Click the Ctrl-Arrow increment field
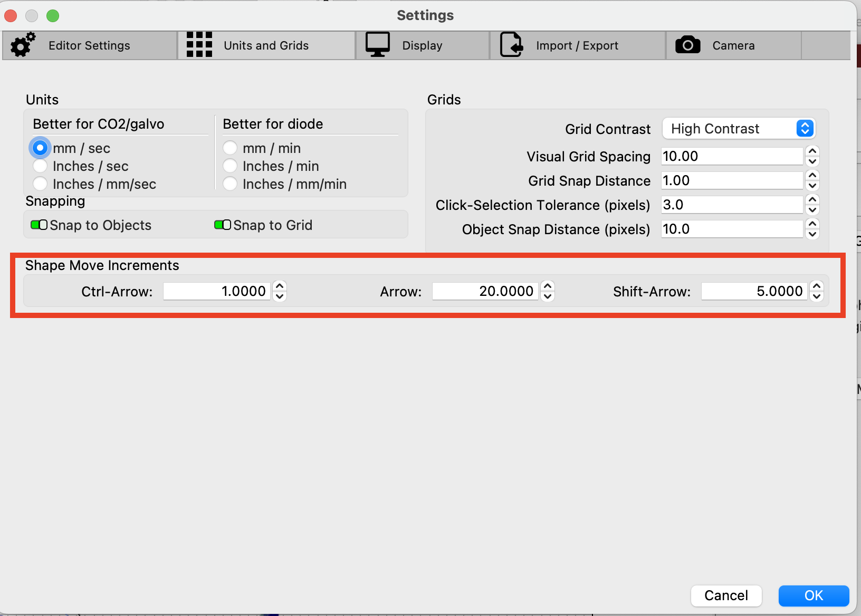The width and height of the screenshot is (861, 616). [217, 291]
